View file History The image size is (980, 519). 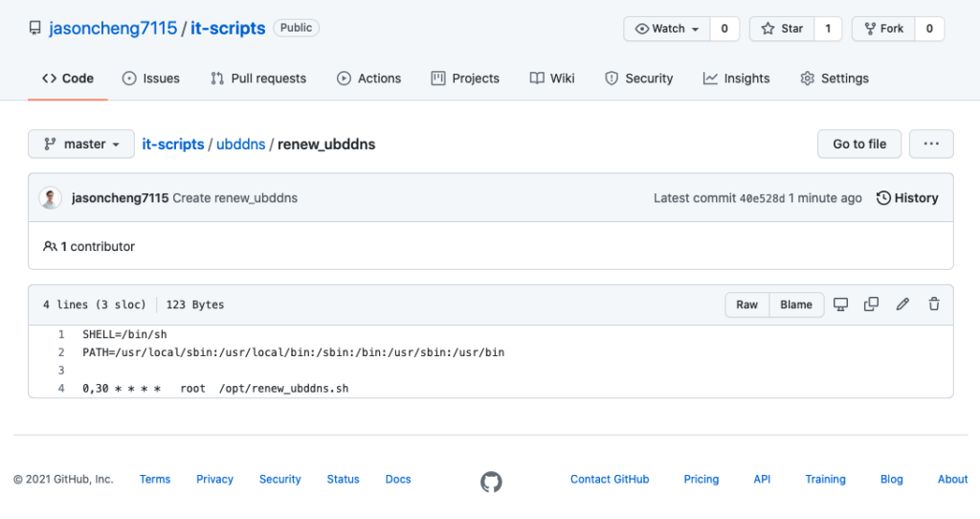907,198
